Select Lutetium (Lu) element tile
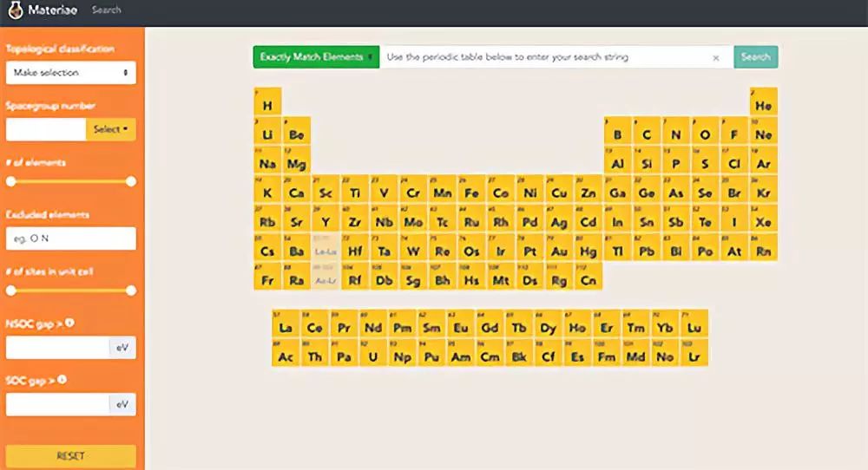 click(x=694, y=323)
